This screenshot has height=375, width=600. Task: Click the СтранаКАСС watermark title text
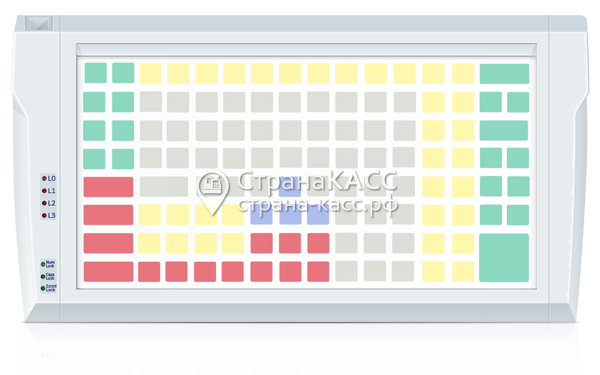click(317, 181)
